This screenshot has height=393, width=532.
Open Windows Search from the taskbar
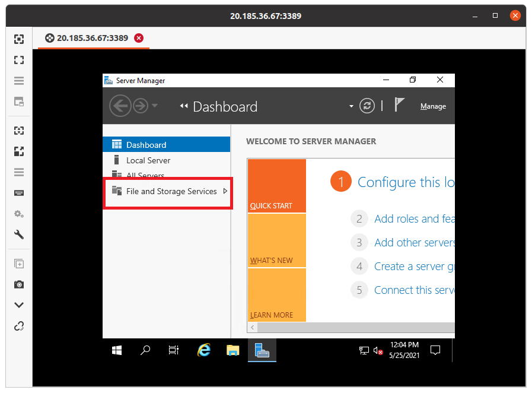145,350
